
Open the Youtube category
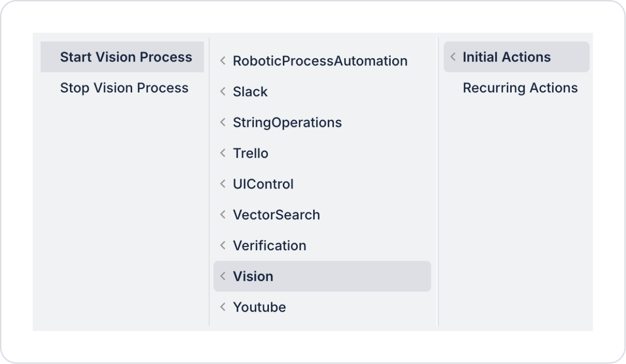point(260,307)
